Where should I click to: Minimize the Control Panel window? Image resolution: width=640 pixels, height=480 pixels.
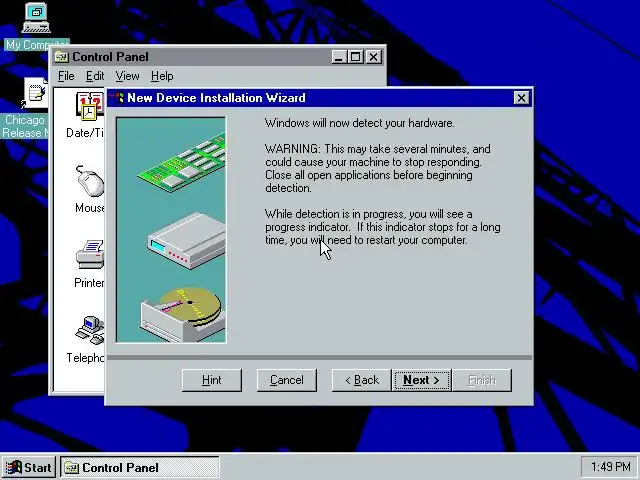[x=338, y=57]
